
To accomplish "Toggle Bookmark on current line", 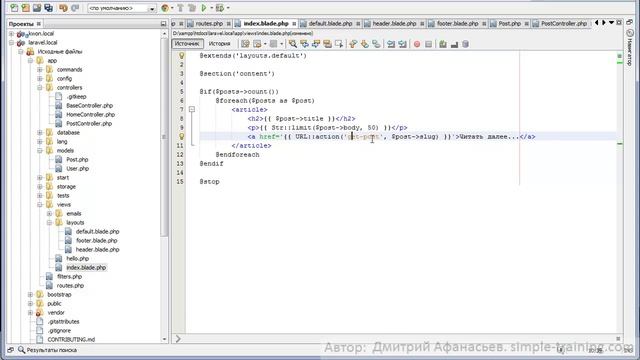I will [x=376, y=44].
